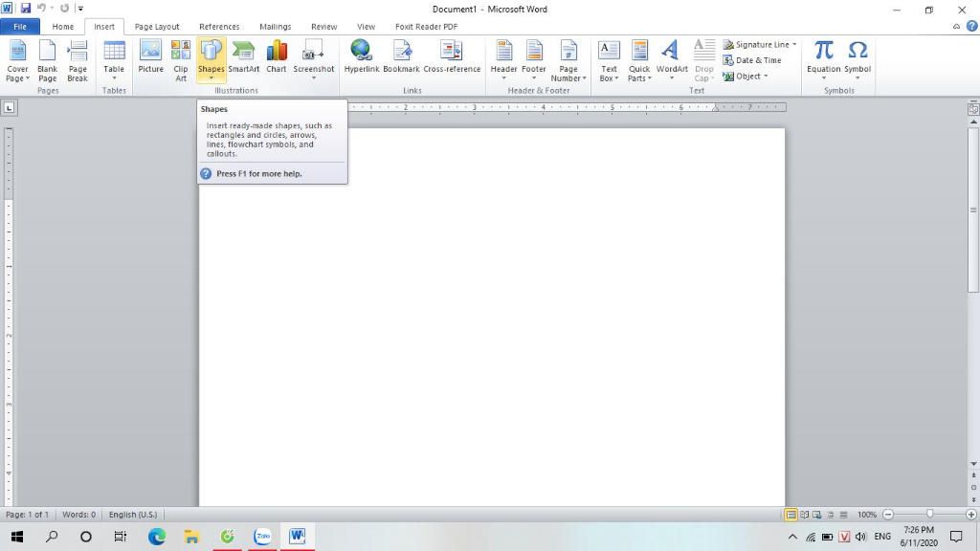Viewport: 980px width, 551px height.
Task: Insert an Equation
Action: pyautogui.click(x=824, y=60)
